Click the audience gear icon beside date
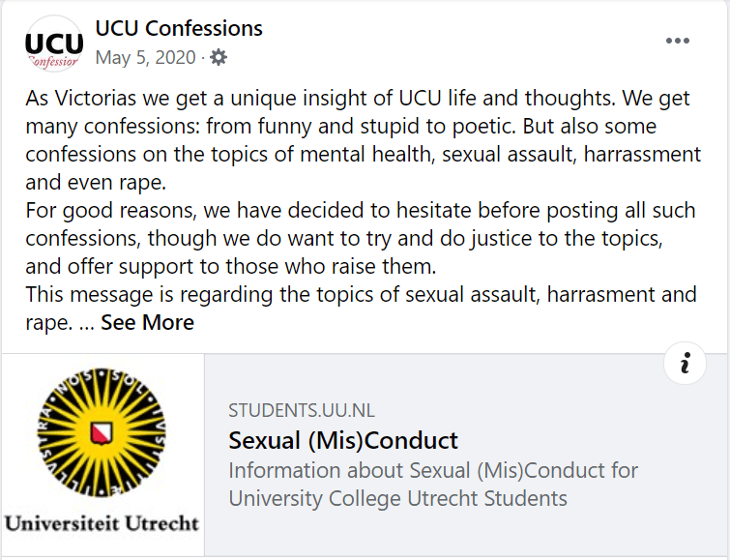 coord(219,58)
